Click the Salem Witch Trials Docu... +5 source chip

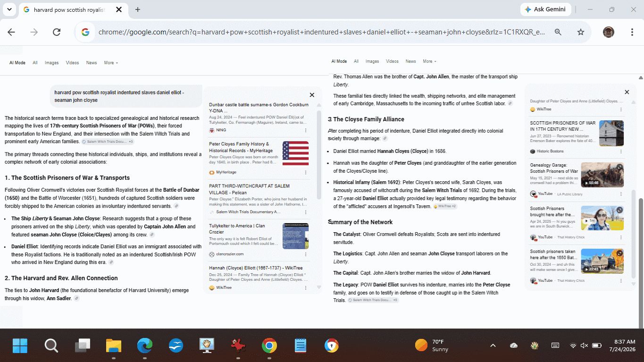click(373, 300)
